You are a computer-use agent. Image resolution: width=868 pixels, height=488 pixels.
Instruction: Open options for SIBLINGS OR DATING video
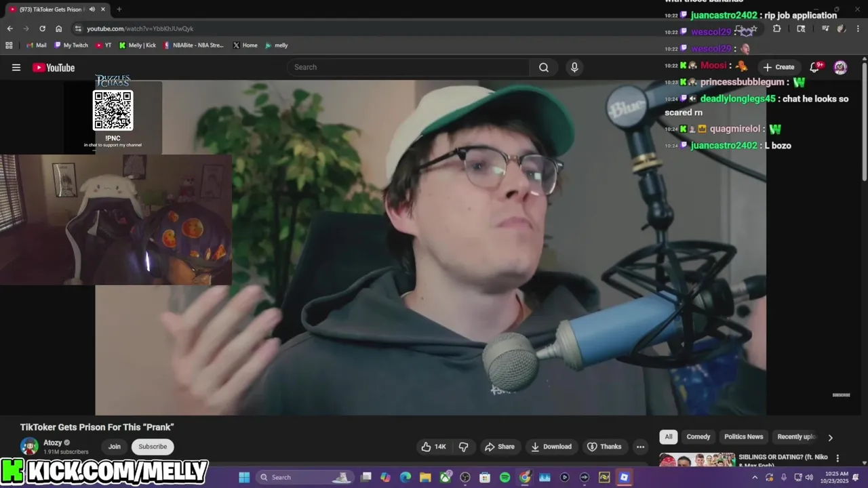coord(837,458)
